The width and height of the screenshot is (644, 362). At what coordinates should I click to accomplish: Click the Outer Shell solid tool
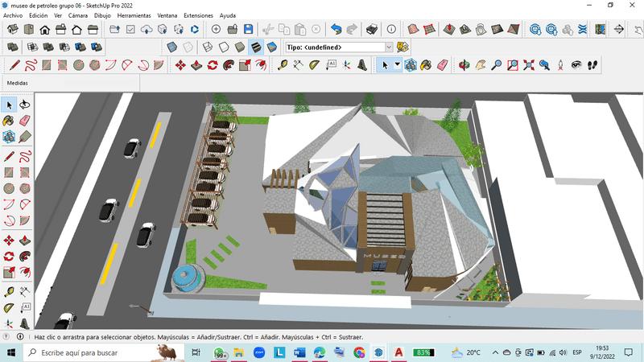tap(12, 47)
